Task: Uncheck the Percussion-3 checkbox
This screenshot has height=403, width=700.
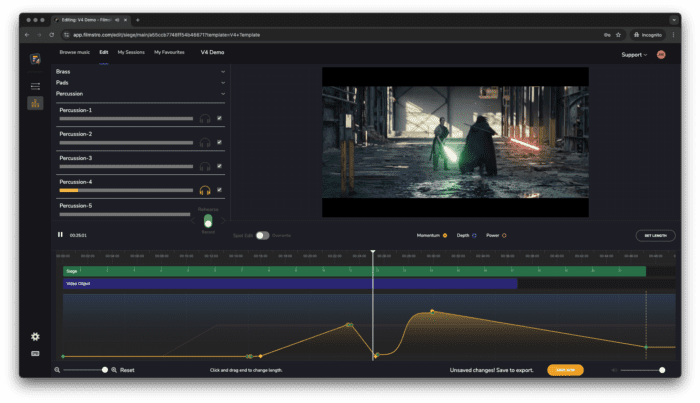Action: point(219,166)
